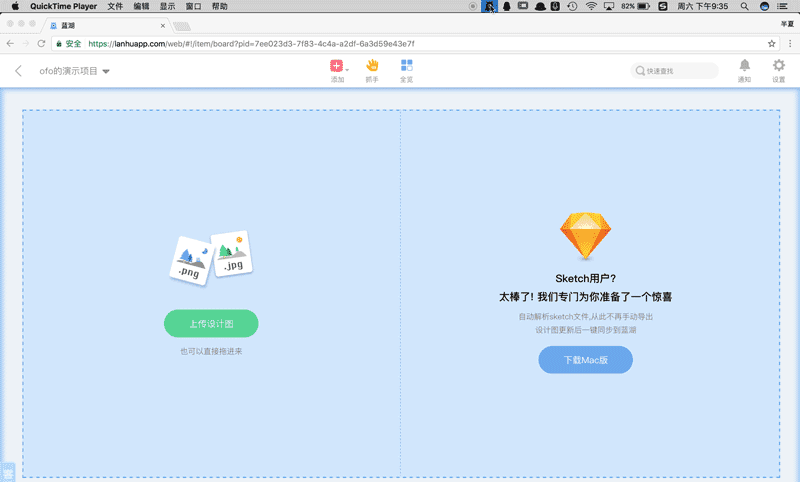Close the 蓝湖 tab

point(163,26)
